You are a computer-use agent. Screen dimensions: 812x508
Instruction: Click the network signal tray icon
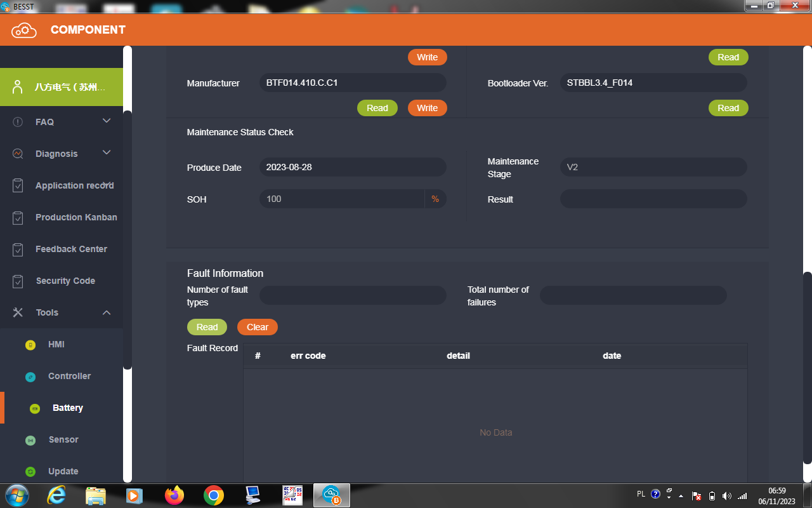[x=742, y=496]
